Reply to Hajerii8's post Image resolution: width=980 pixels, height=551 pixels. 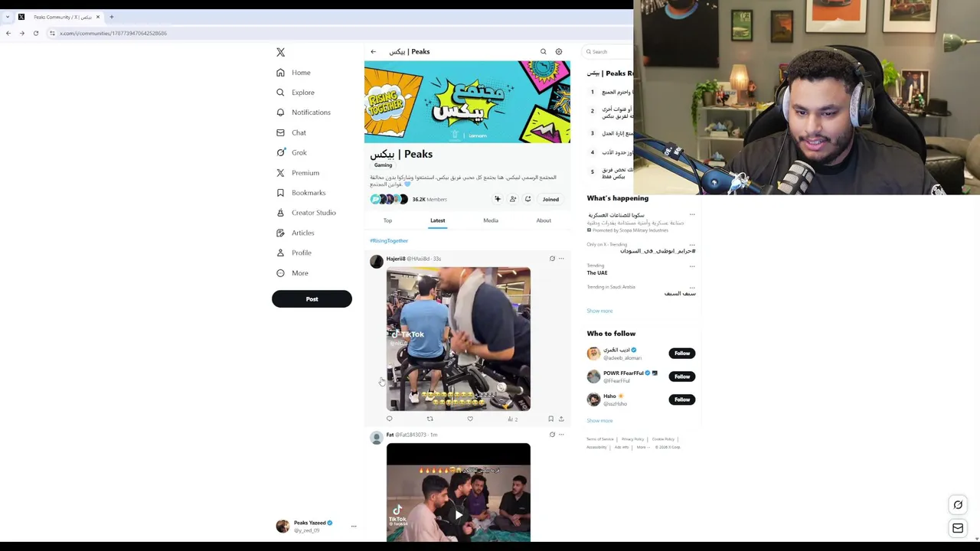tap(390, 419)
